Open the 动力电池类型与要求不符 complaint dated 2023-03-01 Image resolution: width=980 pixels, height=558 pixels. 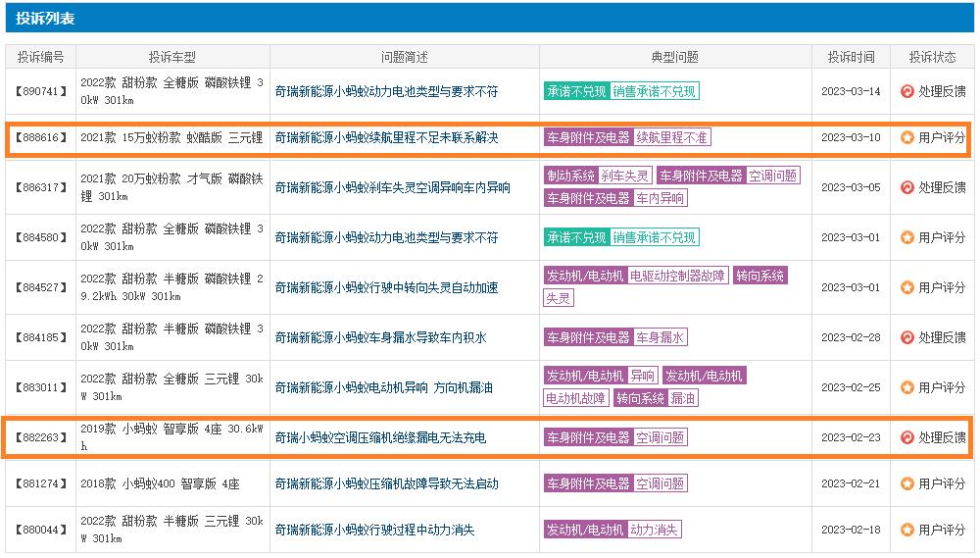point(387,237)
